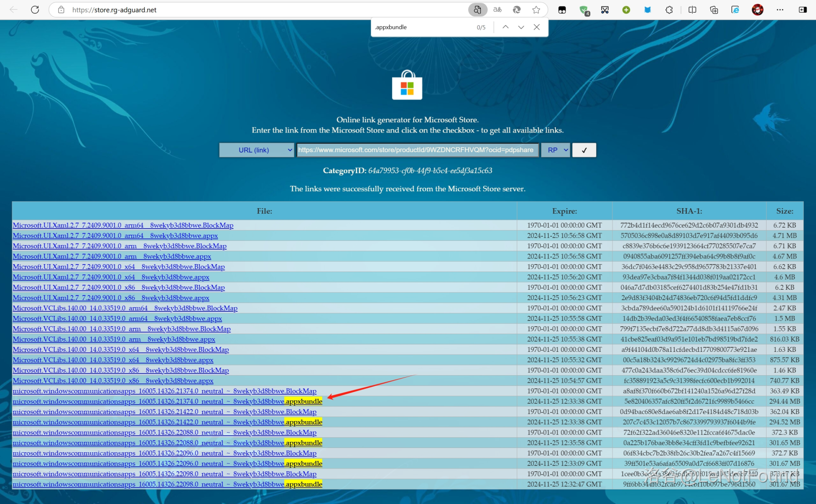Open the Microsoft.UI.Xaml.2.7 x64 appx link

(x=111, y=277)
